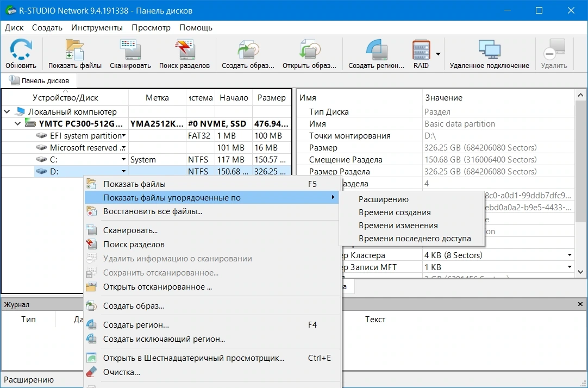The width and height of the screenshot is (588, 388).
Task: Click the Сканировать toolbar icon
Action: coord(130,49)
